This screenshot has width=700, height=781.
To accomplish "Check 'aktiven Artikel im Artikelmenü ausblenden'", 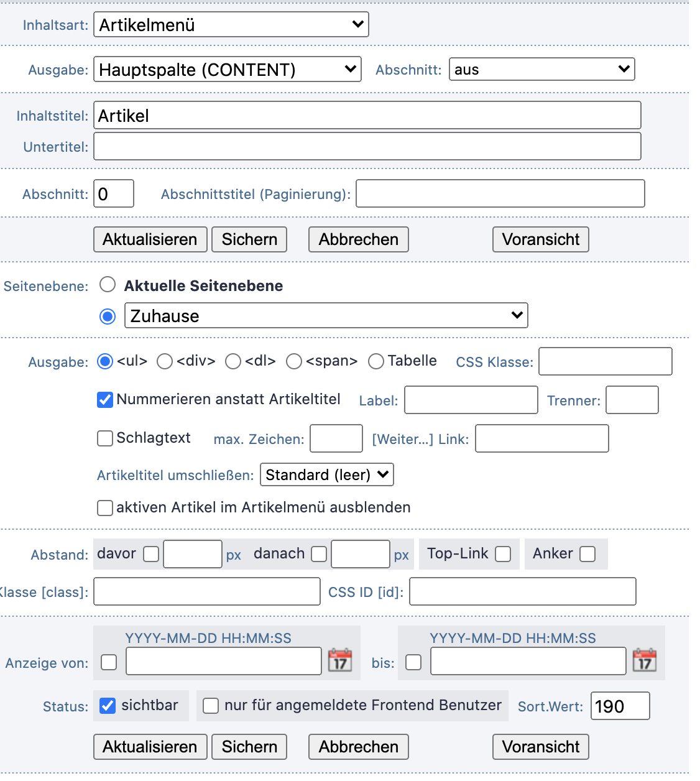I will pyautogui.click(x=105, y=508).
